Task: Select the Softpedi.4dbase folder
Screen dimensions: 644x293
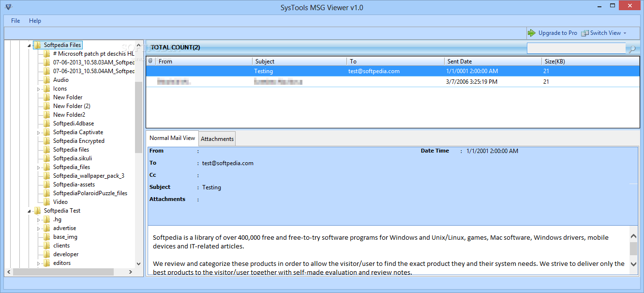Action: pyautogui.click(x=74, y=123)
